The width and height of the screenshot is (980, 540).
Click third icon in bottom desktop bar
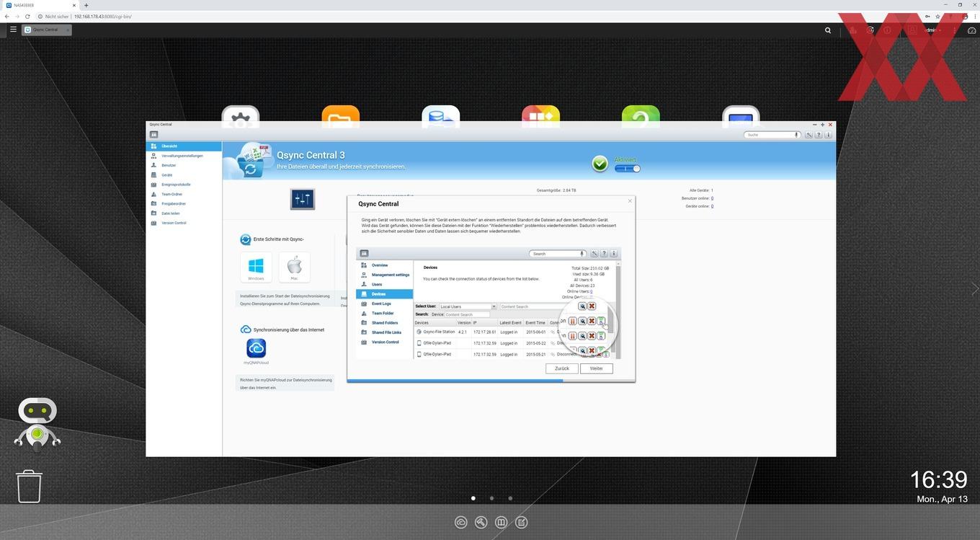pos(502,522)
